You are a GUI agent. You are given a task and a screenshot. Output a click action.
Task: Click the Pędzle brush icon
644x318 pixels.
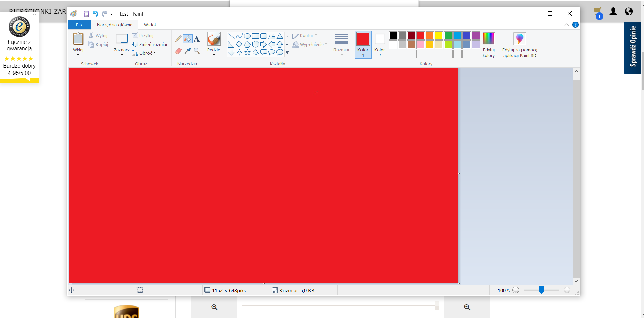[214, 39]
